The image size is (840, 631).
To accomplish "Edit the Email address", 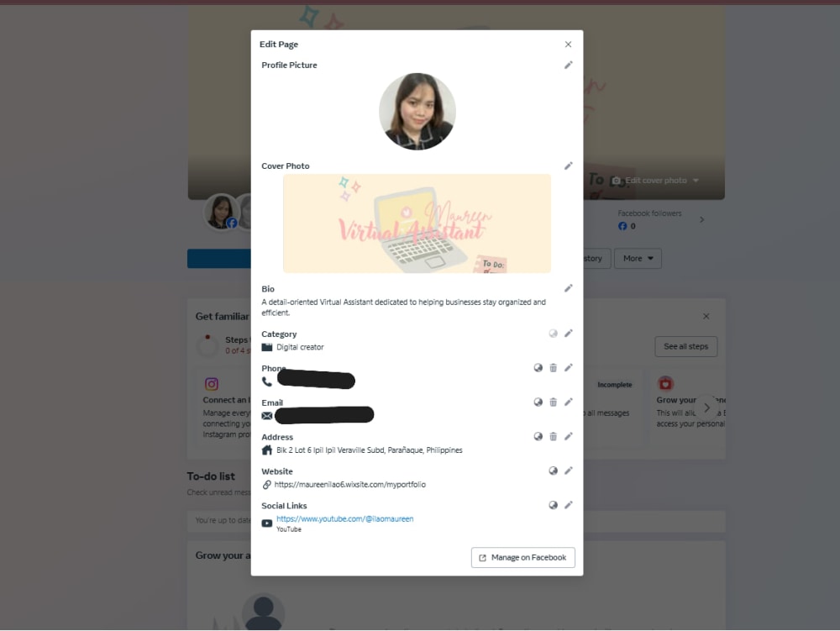I will point(569,402).
